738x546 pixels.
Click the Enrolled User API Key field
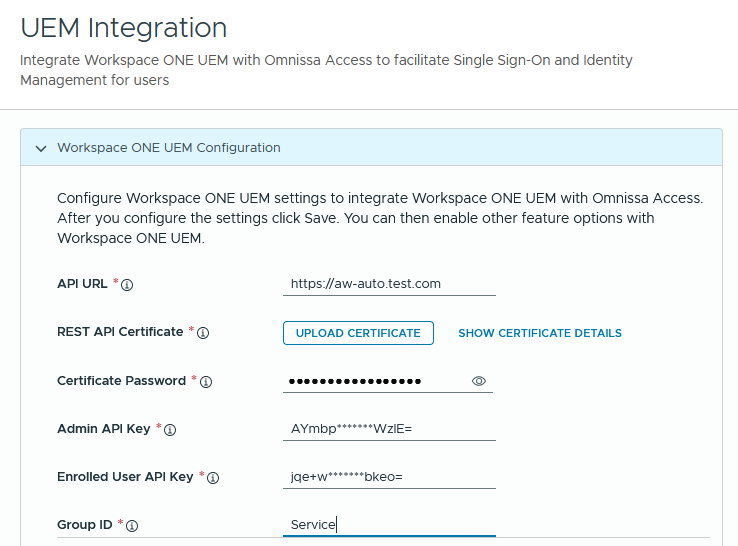click(x=389, y=477)
